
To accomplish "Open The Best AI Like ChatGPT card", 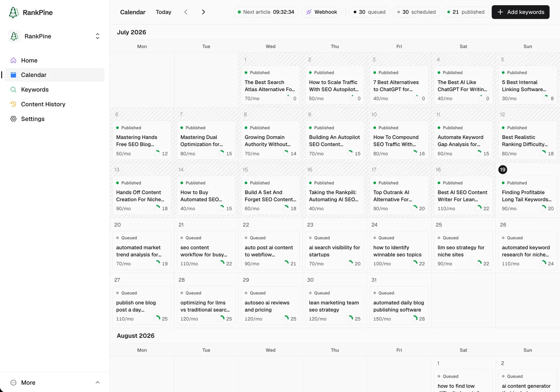I will point(463,86).
